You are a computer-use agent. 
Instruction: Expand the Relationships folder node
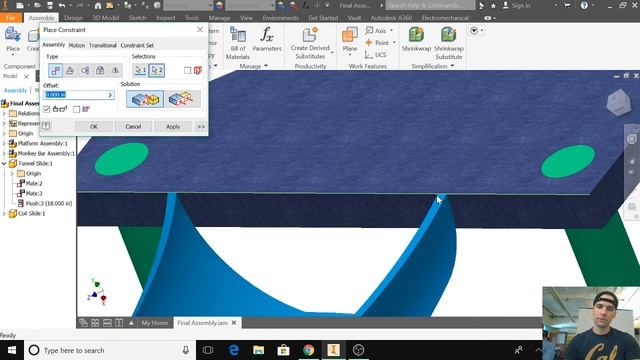tap(4, 113)
